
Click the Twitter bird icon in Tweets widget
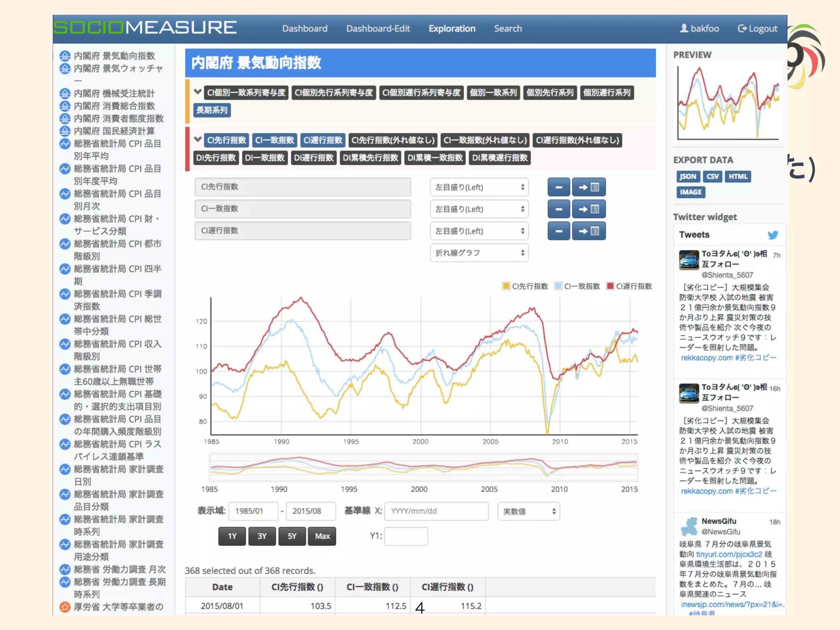click(x=773, y=235)
